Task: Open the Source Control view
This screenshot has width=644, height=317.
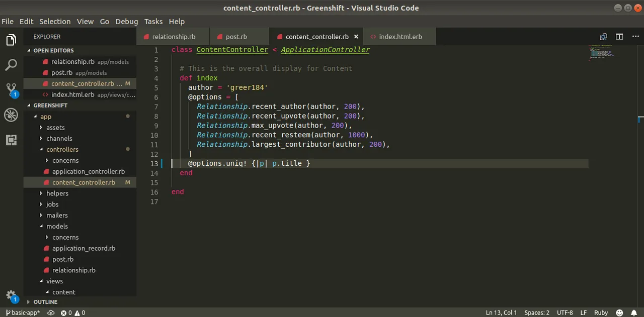Action: [x=11, y=90]
